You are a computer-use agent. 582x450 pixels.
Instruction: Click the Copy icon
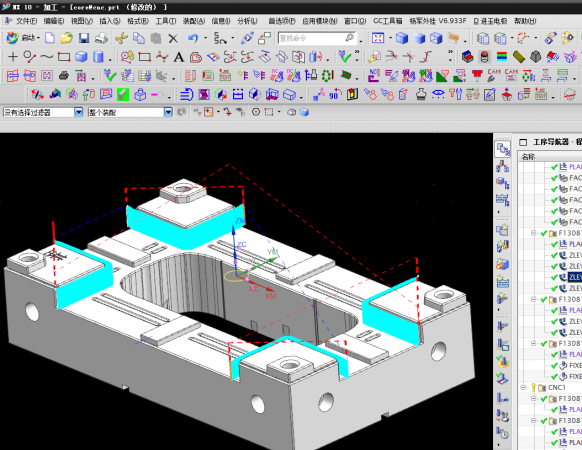(x=139, y=38)
